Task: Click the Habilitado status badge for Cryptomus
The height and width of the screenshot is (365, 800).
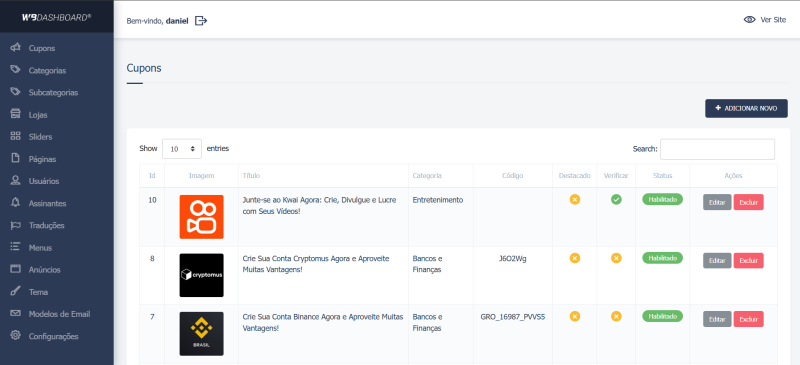Action: coord(662,258)
